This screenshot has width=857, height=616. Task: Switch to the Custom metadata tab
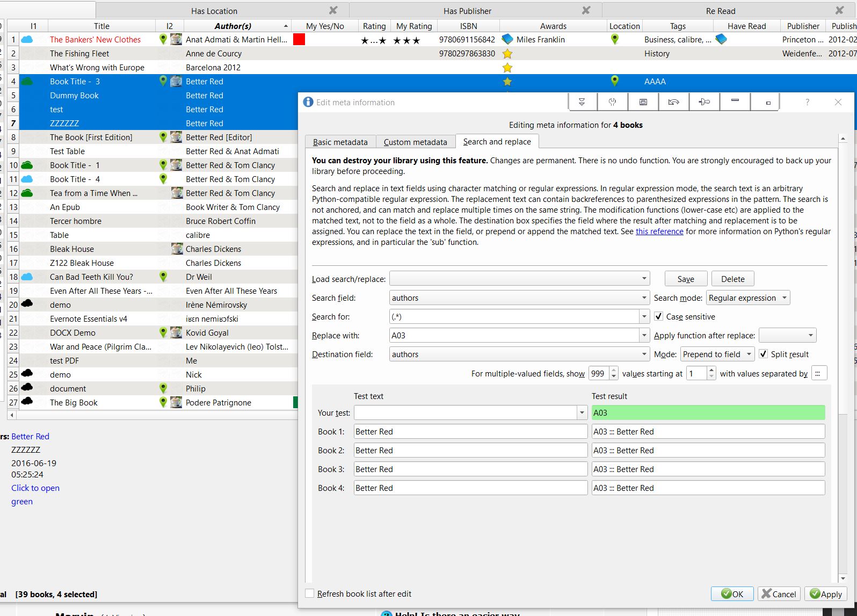[415, 142]
